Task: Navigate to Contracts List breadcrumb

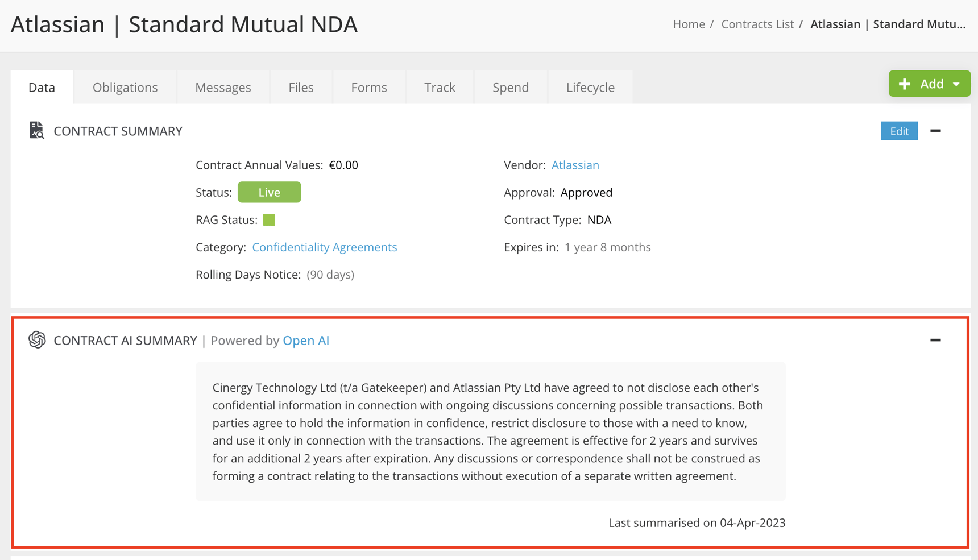Action: click(x=757, y=24)
